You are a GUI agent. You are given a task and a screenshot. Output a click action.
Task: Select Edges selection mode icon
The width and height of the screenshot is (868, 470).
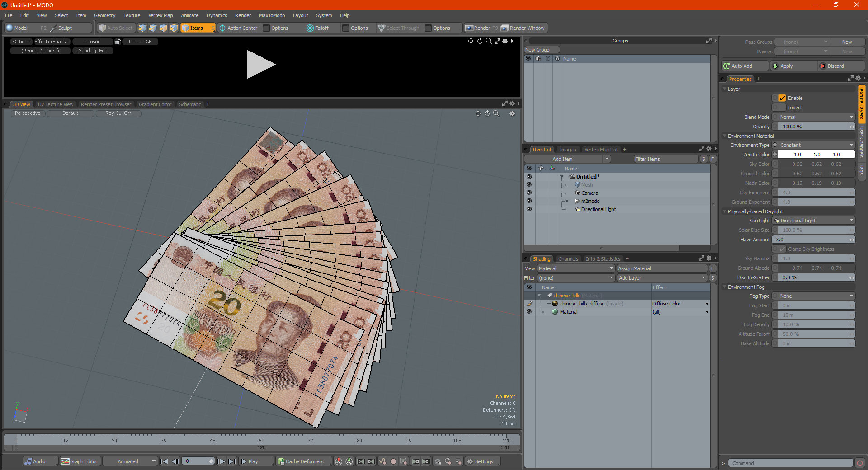click(153, 28)
